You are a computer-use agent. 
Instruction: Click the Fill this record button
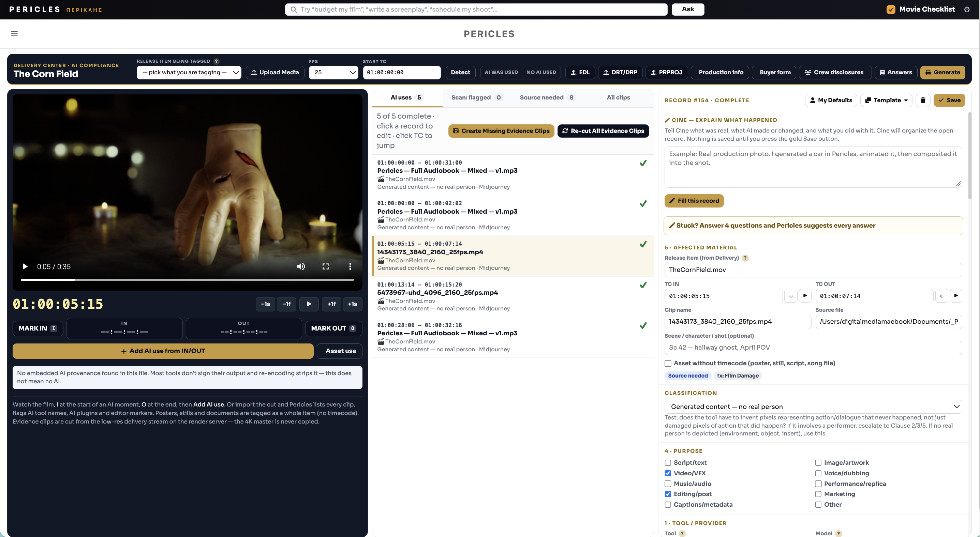694,201
